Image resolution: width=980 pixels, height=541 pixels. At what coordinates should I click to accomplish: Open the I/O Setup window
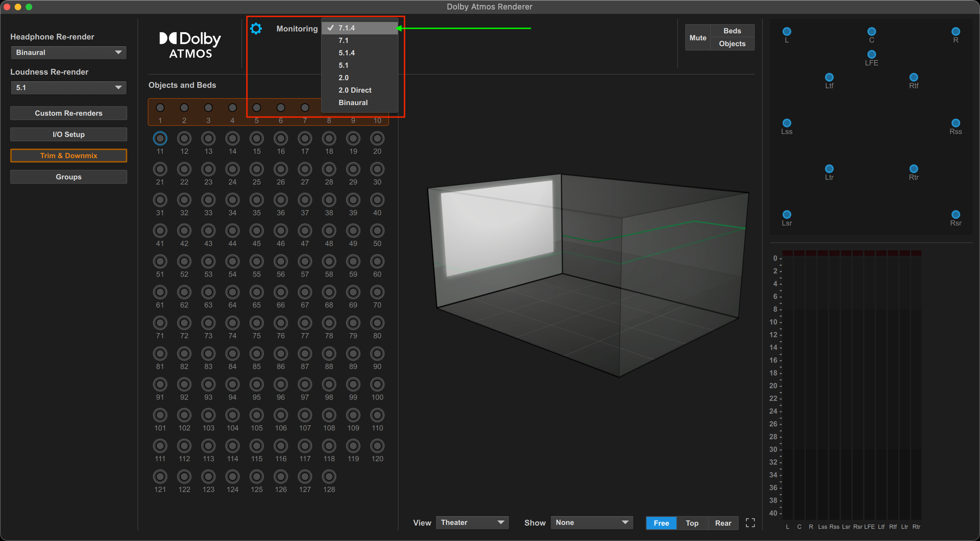point(68,134)
